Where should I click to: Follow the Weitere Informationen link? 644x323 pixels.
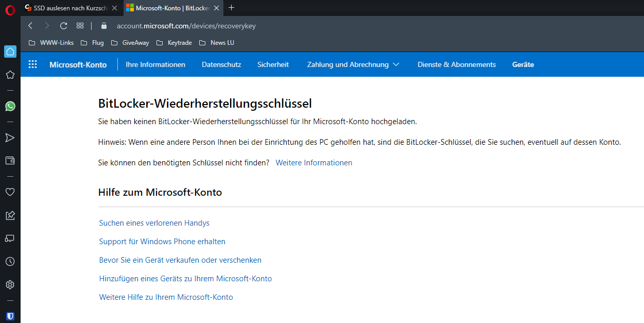(x=314, y=163)
